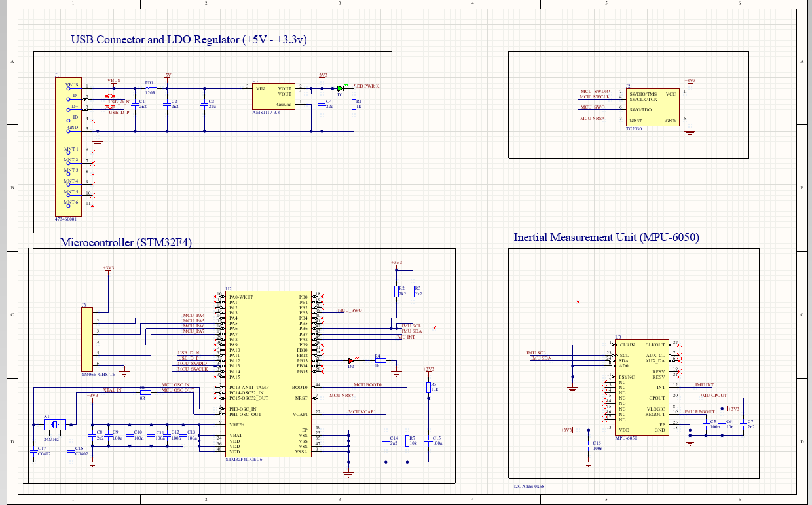Viewport: 812px width, 505px height.
Task: Select resistor R1 1k
Action: [354, 105]
